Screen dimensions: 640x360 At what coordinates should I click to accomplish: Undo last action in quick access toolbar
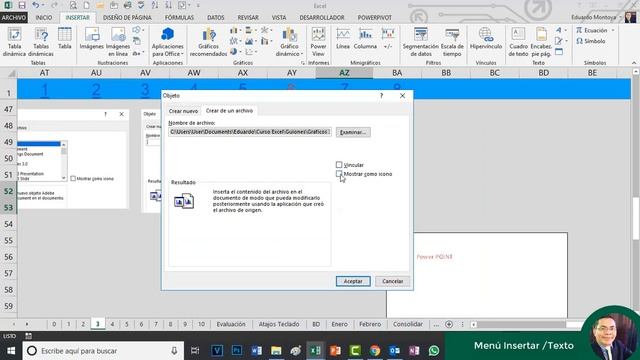pos(36,5)
